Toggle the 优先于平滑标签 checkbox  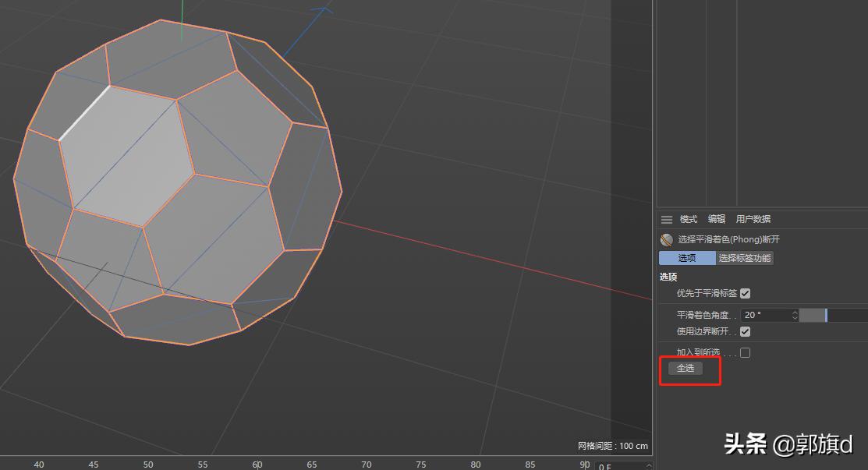tap(745, 293)
